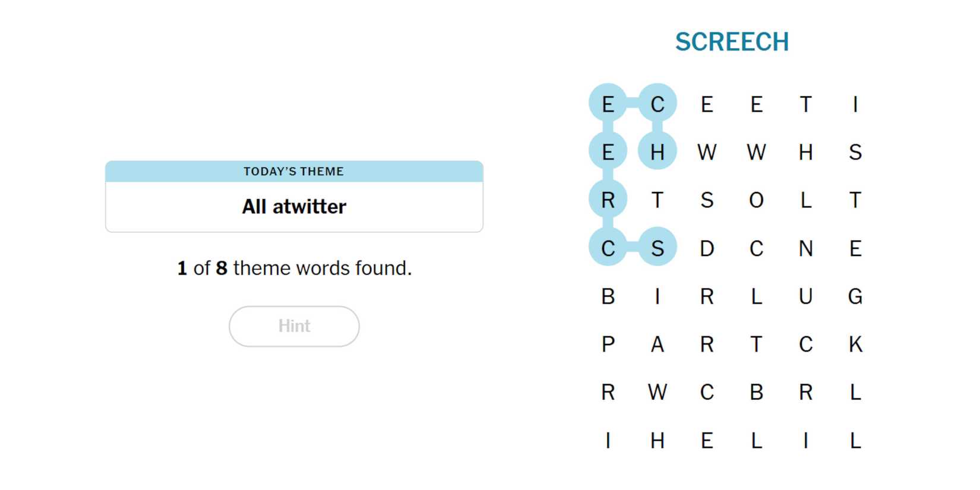The height and width of the screenshot is (490, 980).
Task: Select the I tile at the top-right corner
Action: [x=855, y=105]
